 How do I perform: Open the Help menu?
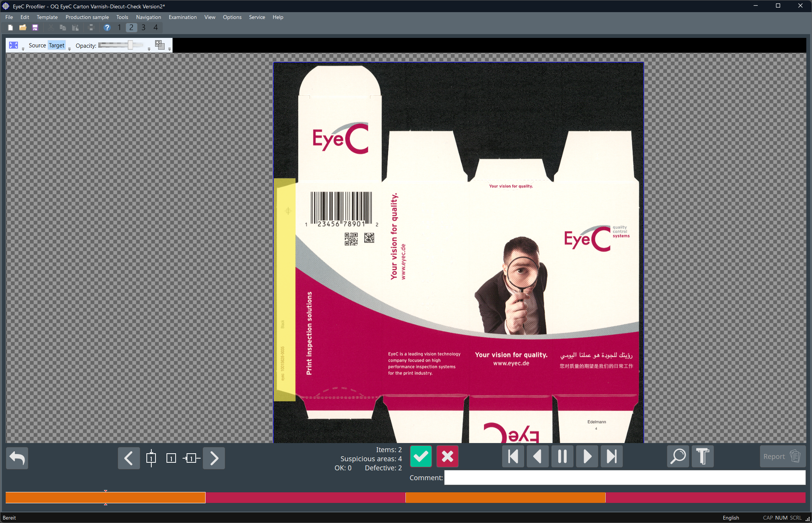pos(278,17)
